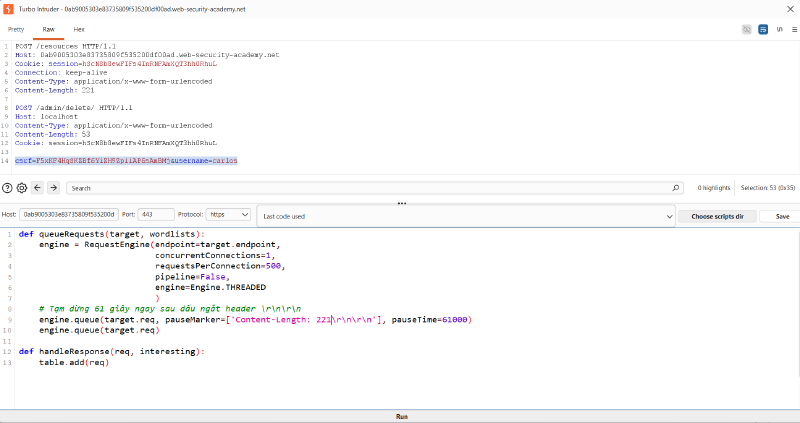Click the highlighted csrf username=carlos body line
The width and height of the screenshot is (800, 423).
click(126, 161)
